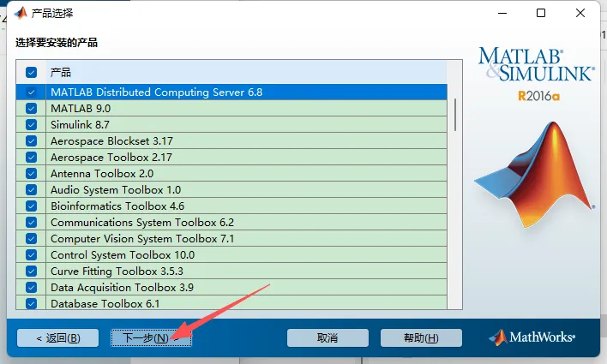The image size is (607, 364).
Task: Uncheck the Antenna Toolbox 2.0 checkbox
Action: point(32,173)
